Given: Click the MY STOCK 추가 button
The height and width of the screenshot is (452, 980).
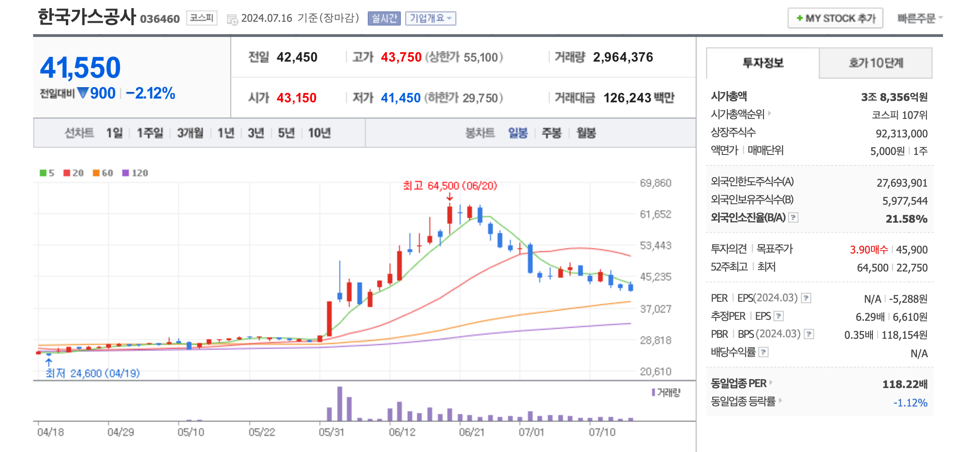Looking at the screenshot, I should [x=835, y=18].
